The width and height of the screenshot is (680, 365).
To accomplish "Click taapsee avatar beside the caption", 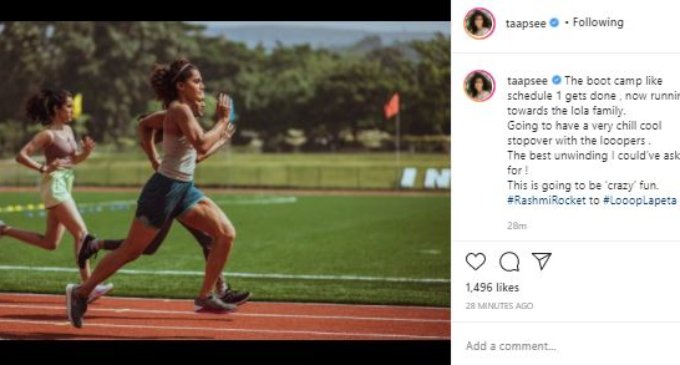I will (x=479, y=86).
